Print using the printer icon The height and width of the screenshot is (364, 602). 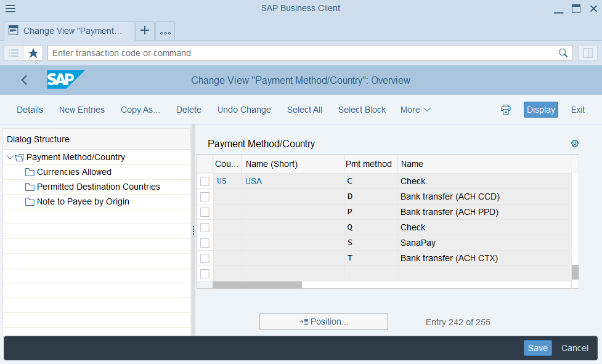pos(506,110)
